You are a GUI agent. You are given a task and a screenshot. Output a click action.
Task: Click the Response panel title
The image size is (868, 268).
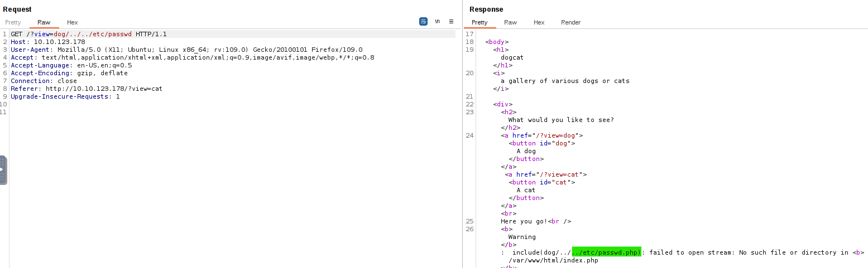(486, 9)
